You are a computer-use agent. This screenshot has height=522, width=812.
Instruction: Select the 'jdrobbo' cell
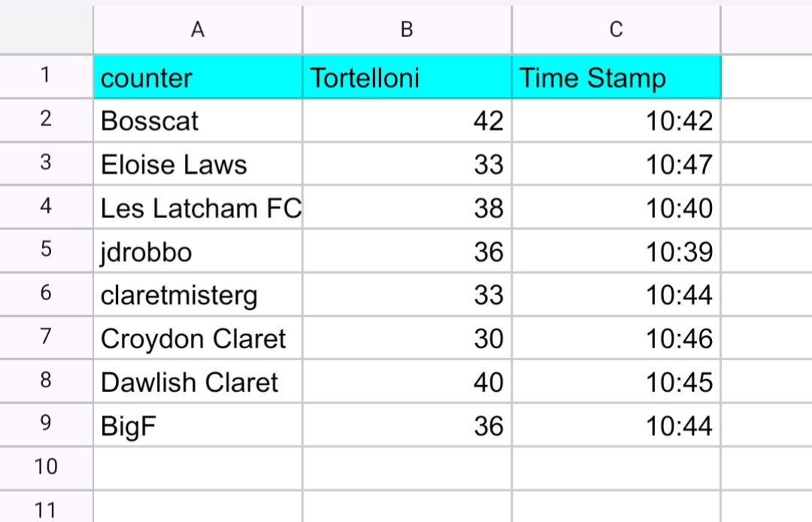click(198, 251)
